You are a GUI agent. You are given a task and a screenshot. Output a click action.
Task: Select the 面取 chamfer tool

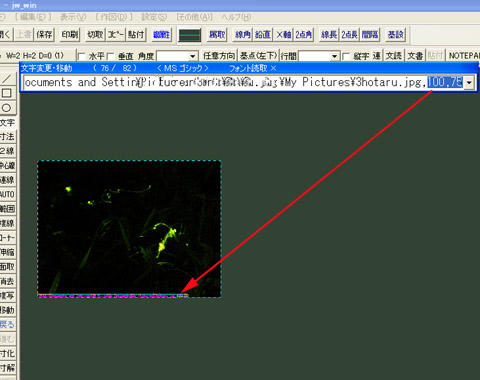point(7,266)
